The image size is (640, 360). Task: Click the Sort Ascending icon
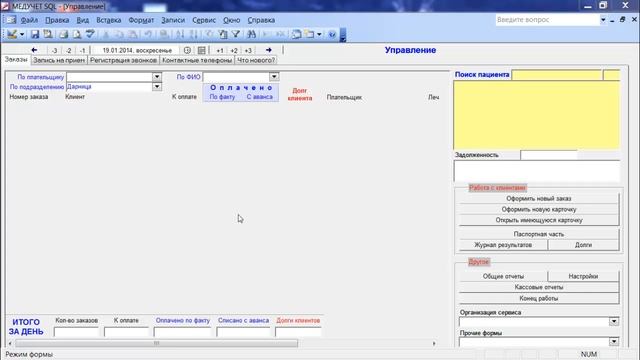pyautogui.click(x=180, y=34)
